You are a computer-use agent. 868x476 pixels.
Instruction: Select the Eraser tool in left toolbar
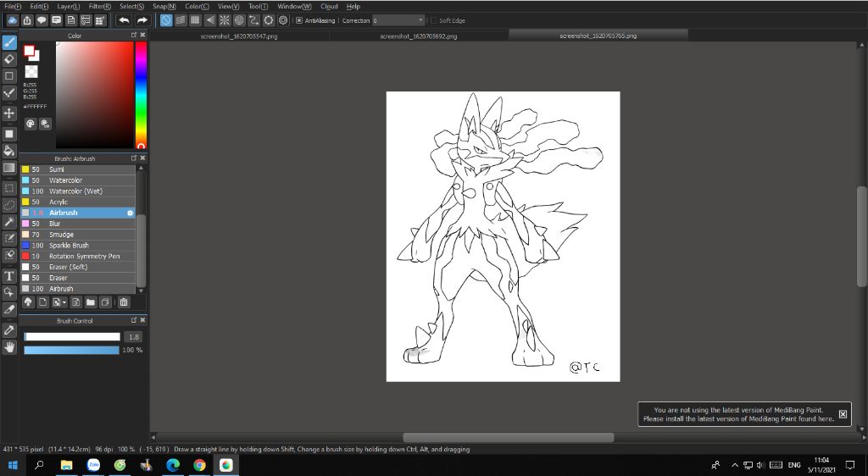[x=9, y=59]
